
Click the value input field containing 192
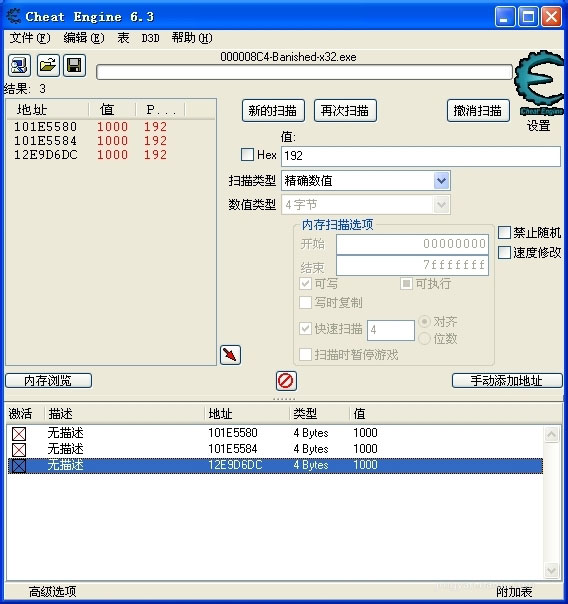tap(421, 156)
